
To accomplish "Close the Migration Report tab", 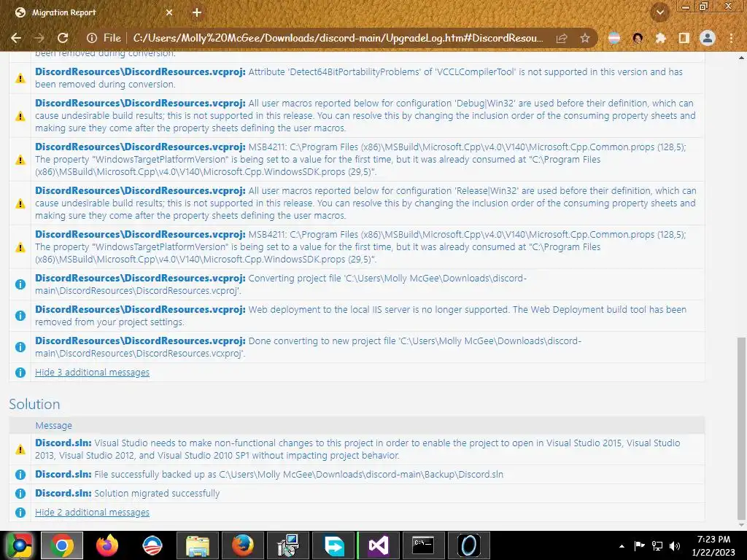I will click(169, 12).
